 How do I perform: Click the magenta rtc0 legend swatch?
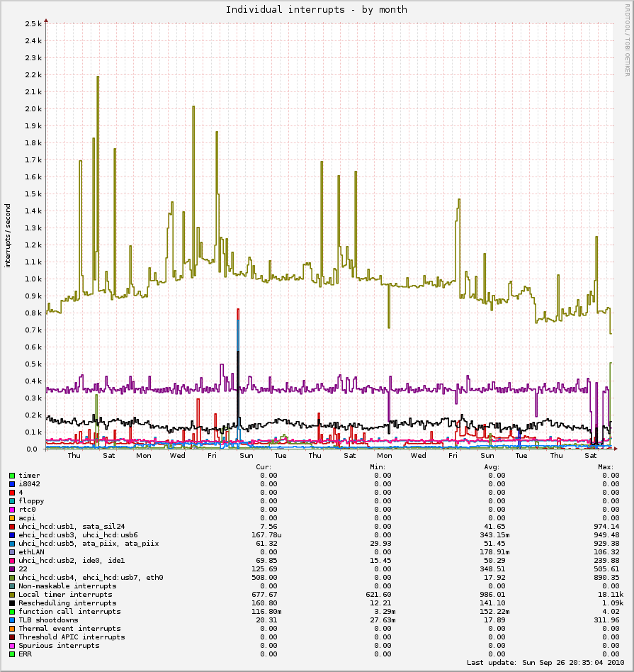tap(12, 510)
